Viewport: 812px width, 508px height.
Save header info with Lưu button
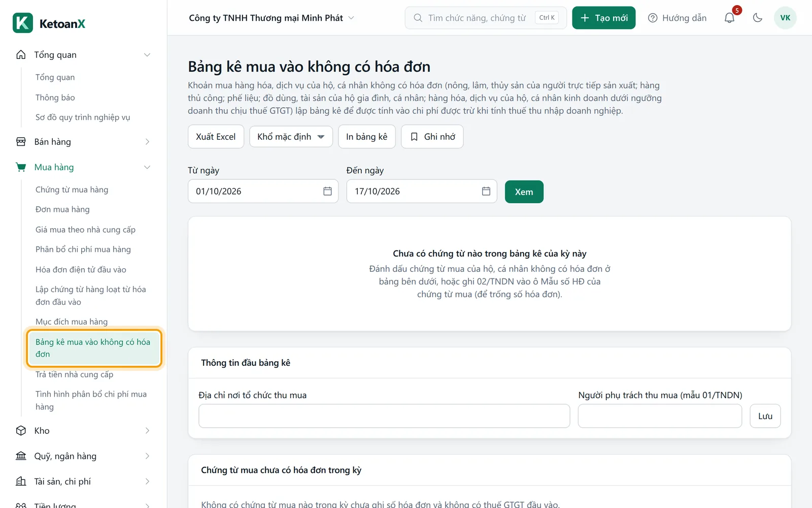click(765, 416)
